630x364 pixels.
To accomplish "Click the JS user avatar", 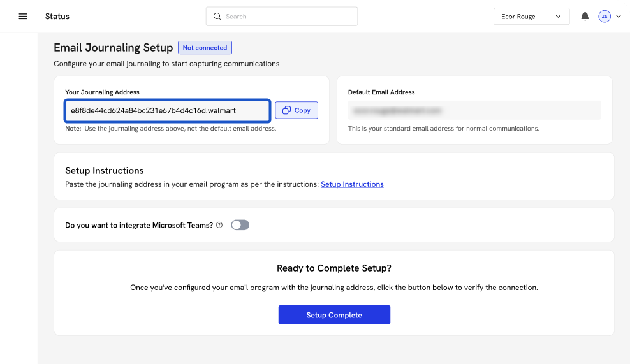I will [x=604, y=17].
